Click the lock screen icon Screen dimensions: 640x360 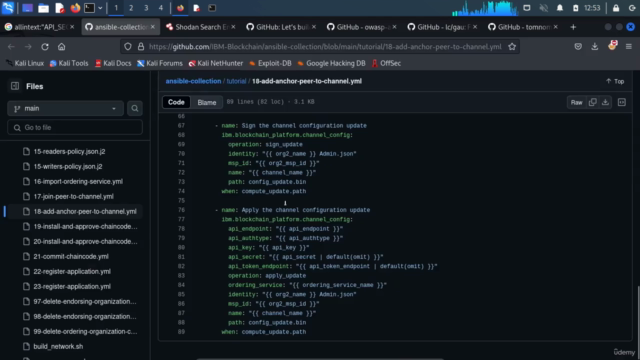(x=616, y=8)
